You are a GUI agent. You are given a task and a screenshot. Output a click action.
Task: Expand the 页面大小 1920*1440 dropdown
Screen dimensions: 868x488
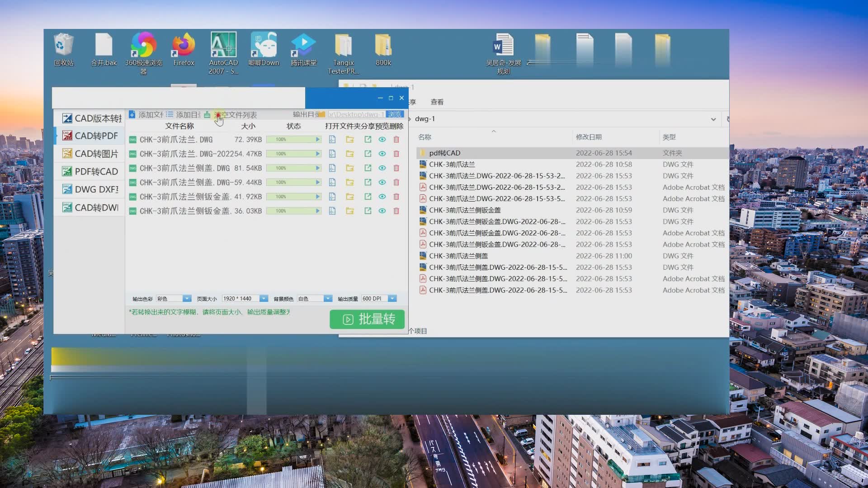pos(263,299)
